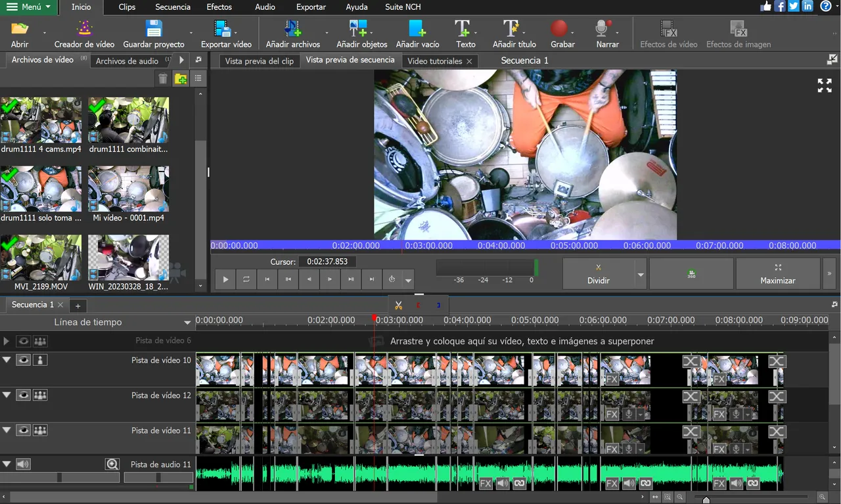Open the Dividir options dropdown arrow
Screen dimensions: 841x504
[x=641, y=274]
